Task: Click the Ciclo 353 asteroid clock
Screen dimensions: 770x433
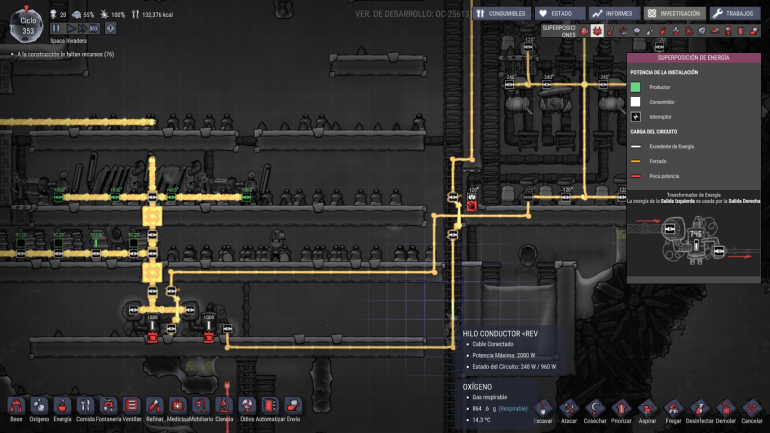Action: pyautogui.click(x=27, y=25)
